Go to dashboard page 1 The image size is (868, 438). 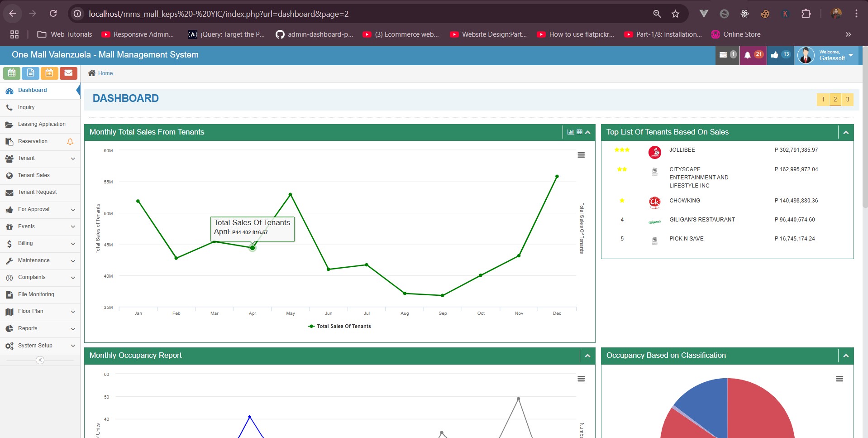point(823,100)
